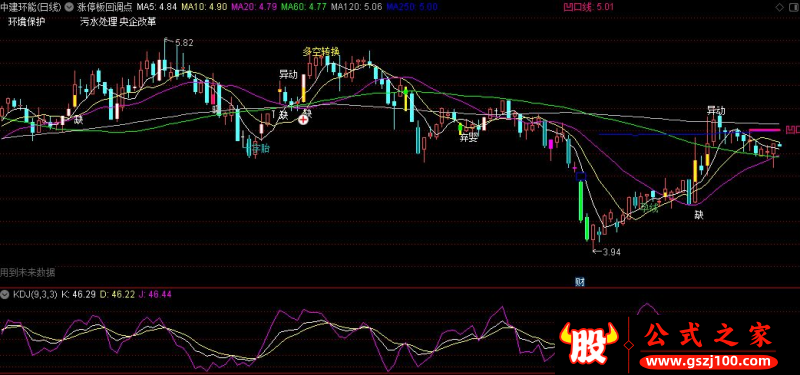Viewport: 800px width, 375px height.
Task: Open the 央企改革 concept tag
Action: click(138, 22)
